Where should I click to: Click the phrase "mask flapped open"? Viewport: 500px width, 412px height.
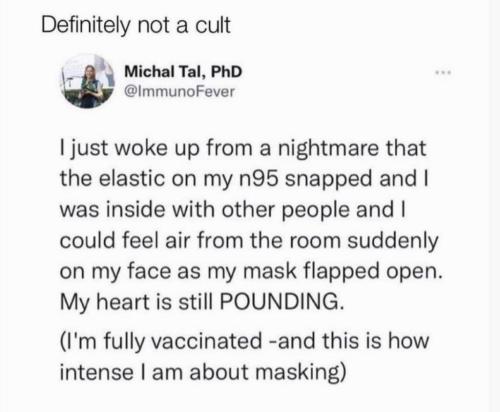coord(343,272)
